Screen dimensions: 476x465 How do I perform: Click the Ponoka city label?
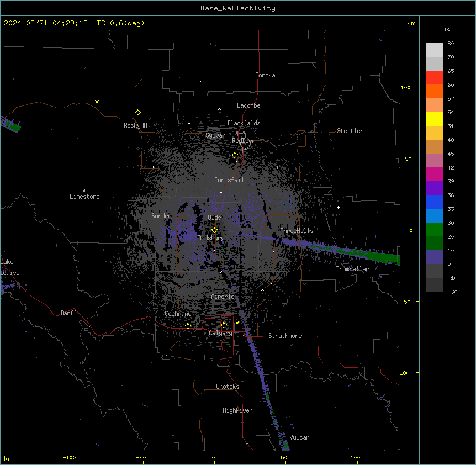265,75
